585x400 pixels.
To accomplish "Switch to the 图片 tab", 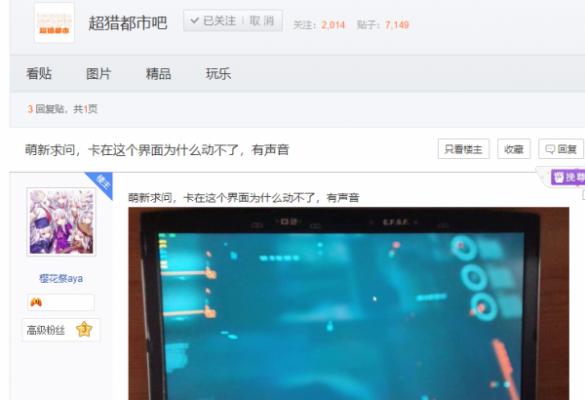I will click(x=99, y=74).
